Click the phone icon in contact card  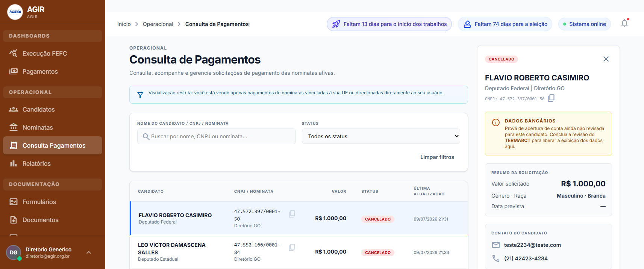(x=496, y=258)
